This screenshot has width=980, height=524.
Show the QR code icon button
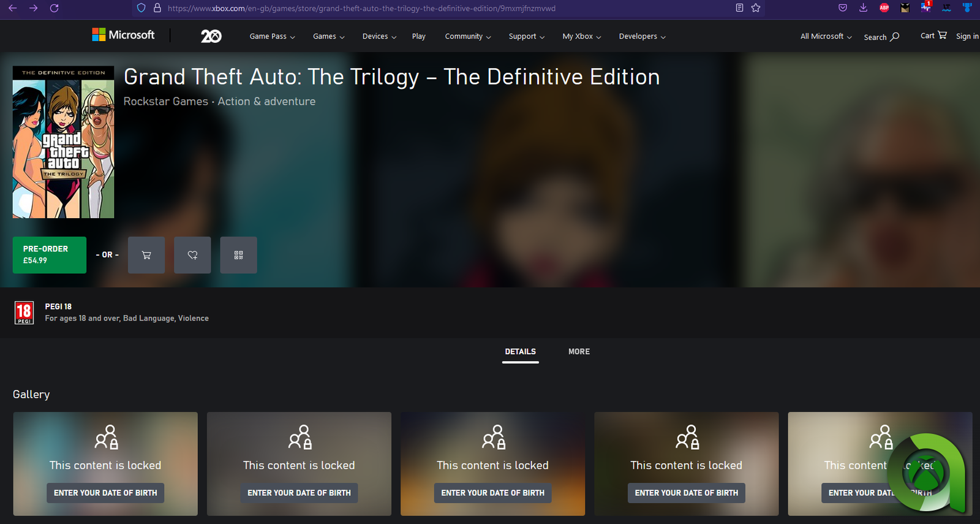[238, 255]
